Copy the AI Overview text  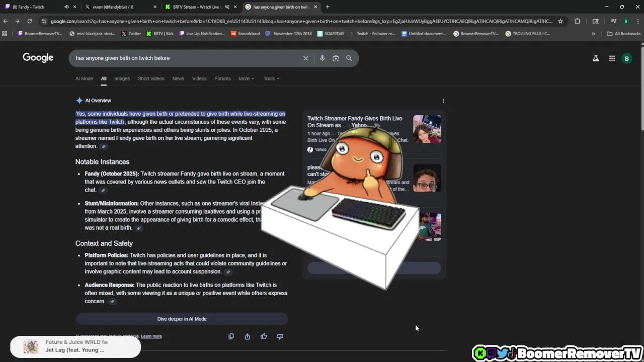click(231, 336)
